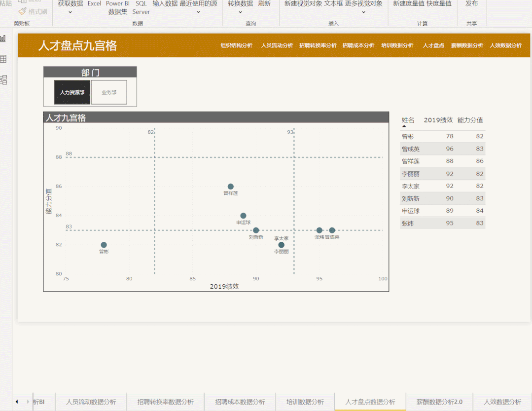Switch to the 薪酬数据分析2.0 page tab
The height and width of the screenshot is (411, 532).
point(439,402)
